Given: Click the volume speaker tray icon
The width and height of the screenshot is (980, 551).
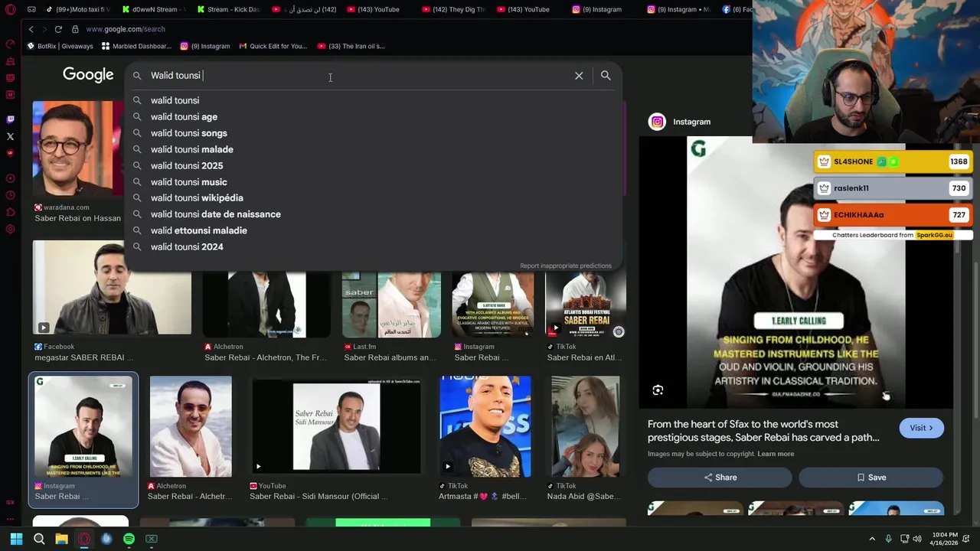Looking at the screenshot, I should point(918,539).
